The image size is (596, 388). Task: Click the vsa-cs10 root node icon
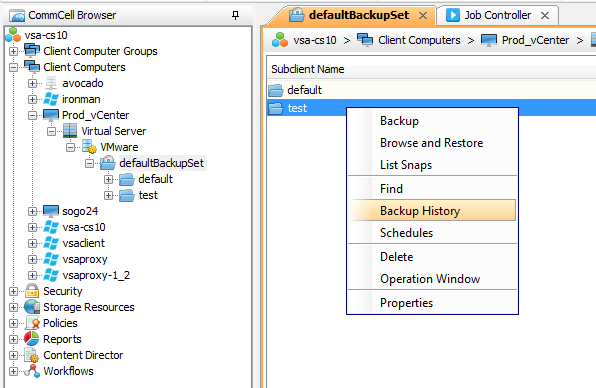tap(13, 35)
